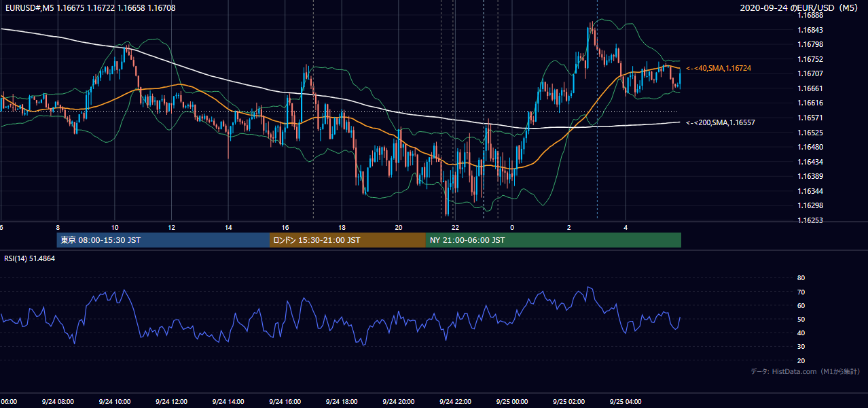Click price axis label 1.16434
The height and width of the screenshot is (408, 868).
[810, 162]
